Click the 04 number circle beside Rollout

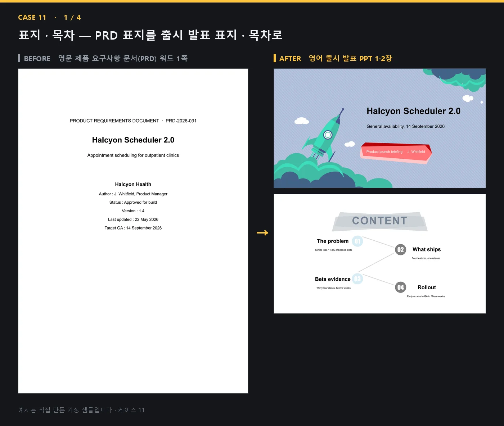[x=400, y=287]
